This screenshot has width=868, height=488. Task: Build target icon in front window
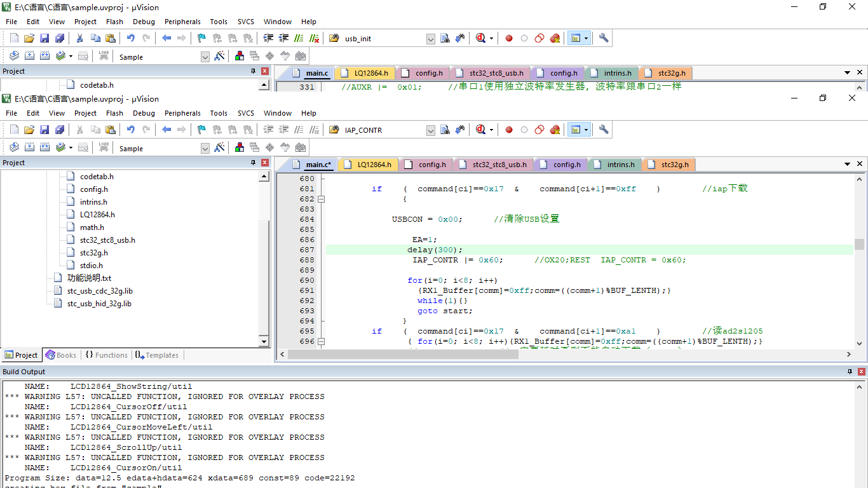[x=29, y=147]
